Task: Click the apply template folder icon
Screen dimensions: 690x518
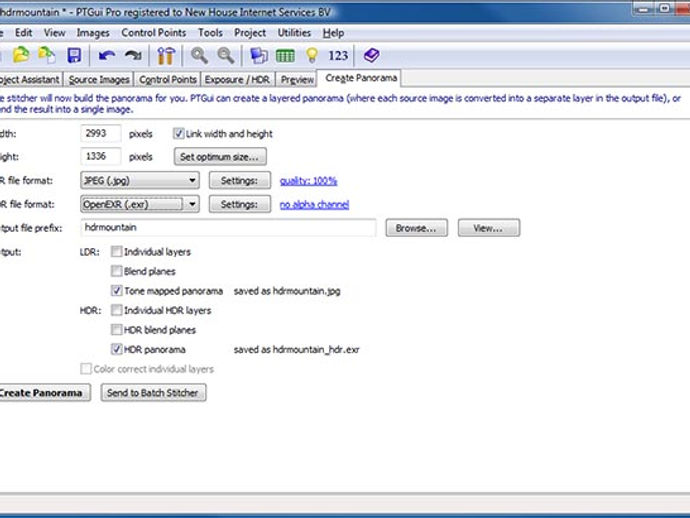Action: point(47,55)
